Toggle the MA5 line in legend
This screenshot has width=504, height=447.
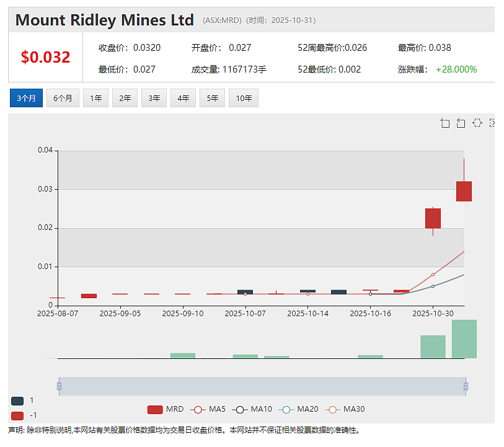(x=208, y=409)
